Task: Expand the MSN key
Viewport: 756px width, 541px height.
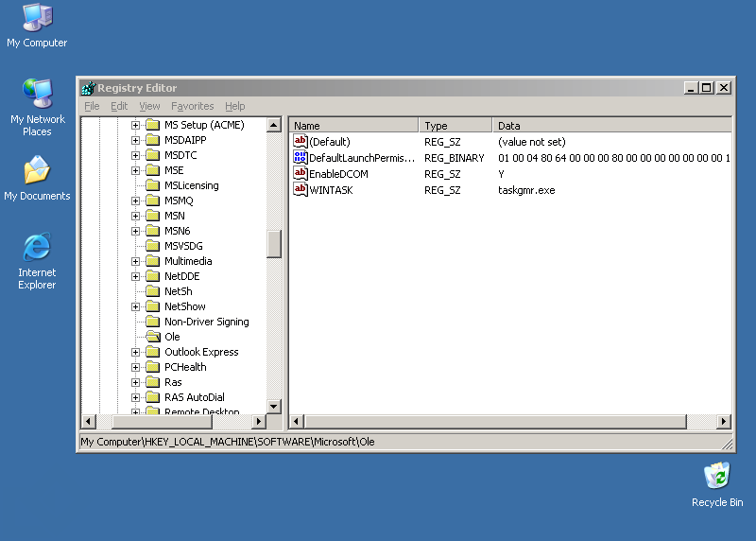Action: pos(135,216)
